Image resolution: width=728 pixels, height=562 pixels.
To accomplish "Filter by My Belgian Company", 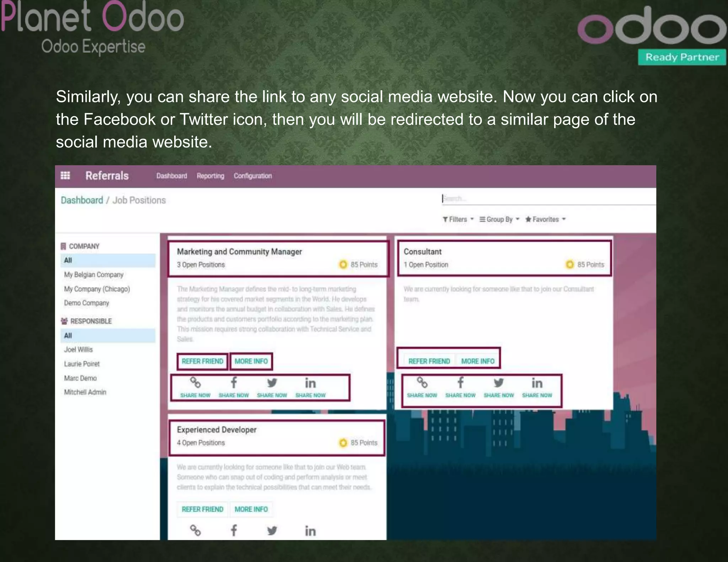I will pos(94,275).
